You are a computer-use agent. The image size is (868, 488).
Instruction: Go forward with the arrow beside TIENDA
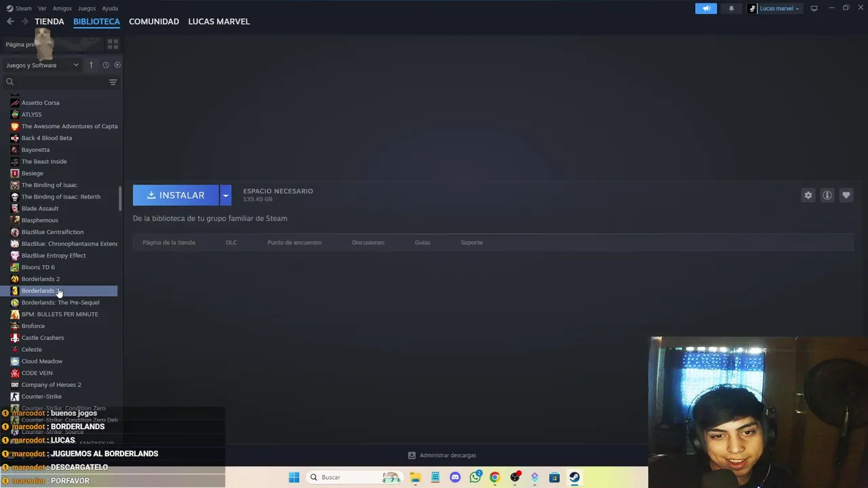click(24, 22)
